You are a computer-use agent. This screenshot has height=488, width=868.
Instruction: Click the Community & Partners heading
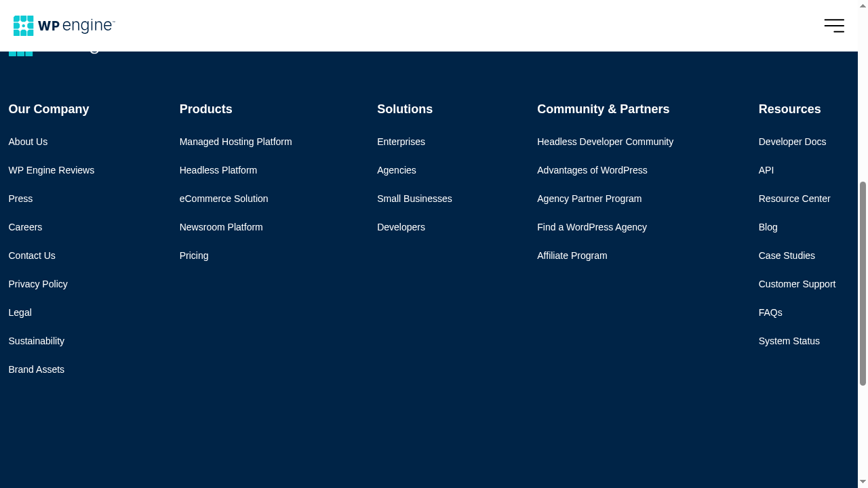[x=603, y=109]
